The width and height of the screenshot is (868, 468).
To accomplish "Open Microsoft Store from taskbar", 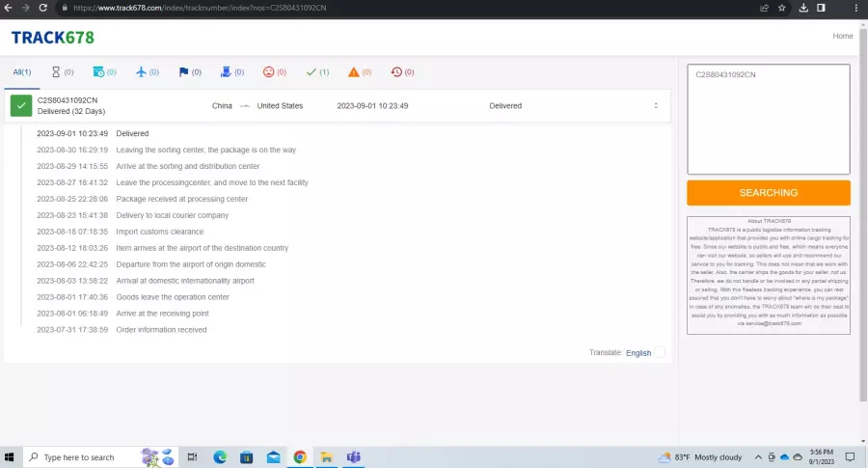I will click(x=246, y=457).
